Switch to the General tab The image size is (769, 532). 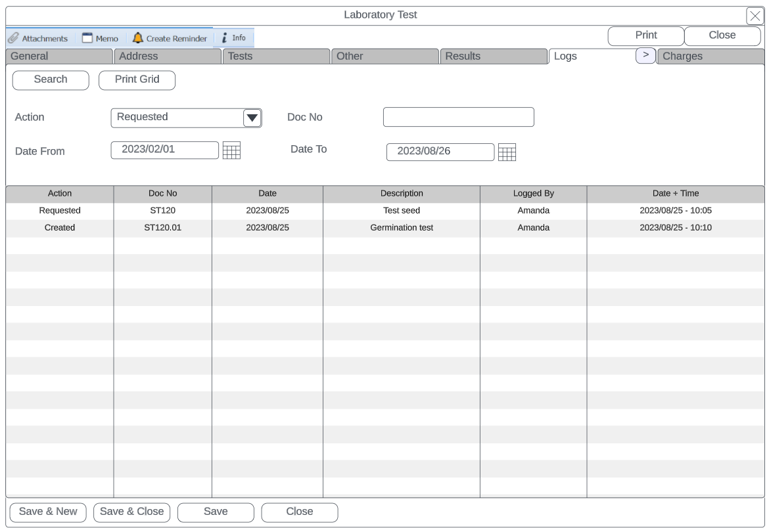click(59, 56)
